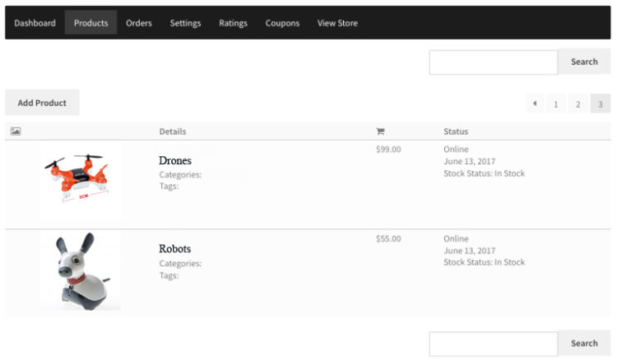Select the Products menu tab

pyautogui.click(x=90, y=23)
